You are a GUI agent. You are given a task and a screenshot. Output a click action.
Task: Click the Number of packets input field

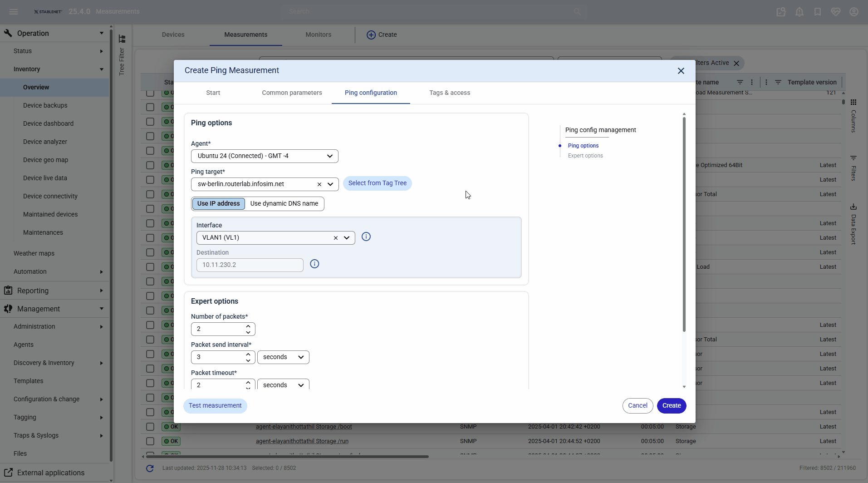click(218, 329)
